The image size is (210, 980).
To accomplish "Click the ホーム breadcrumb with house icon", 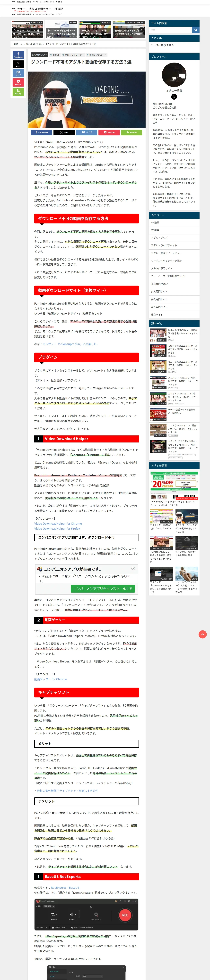I will (x=18, y=44).
